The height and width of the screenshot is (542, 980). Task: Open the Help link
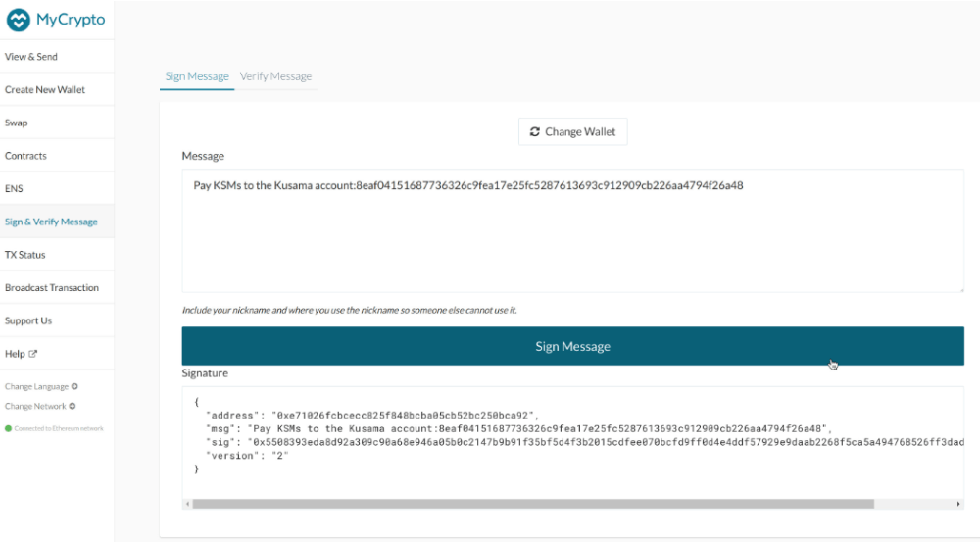[x=57, y=353]
